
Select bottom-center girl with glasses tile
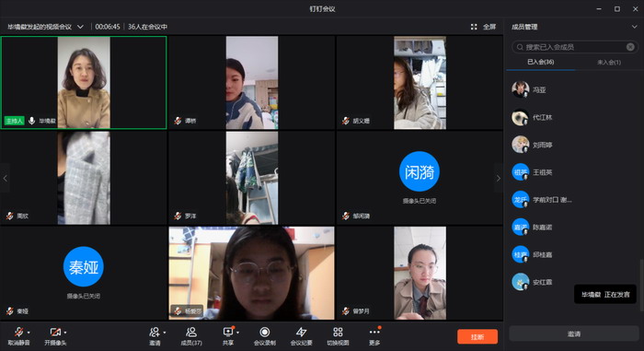252,273
